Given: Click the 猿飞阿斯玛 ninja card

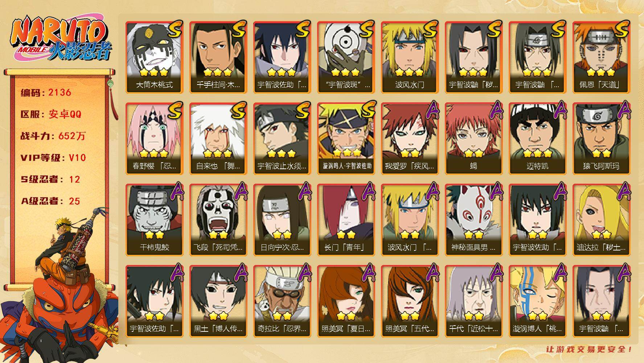Looking at the screenshot, I should pos(601,138).
